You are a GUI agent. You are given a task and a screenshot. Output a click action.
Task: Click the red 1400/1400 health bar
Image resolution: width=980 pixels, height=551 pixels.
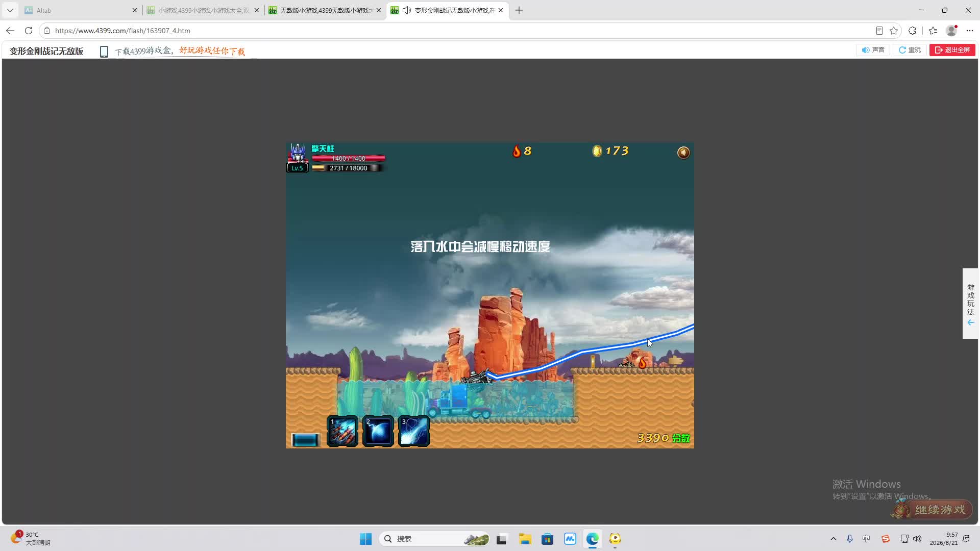point(348,158)
